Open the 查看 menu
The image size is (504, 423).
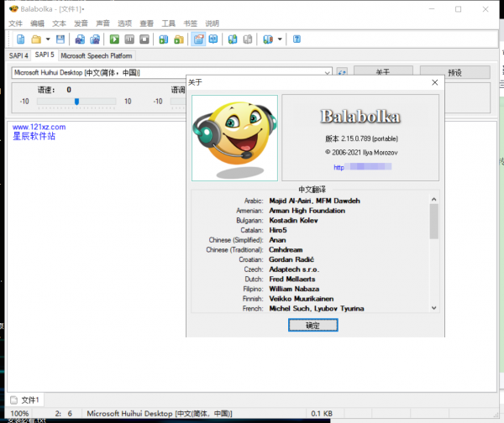146,23
